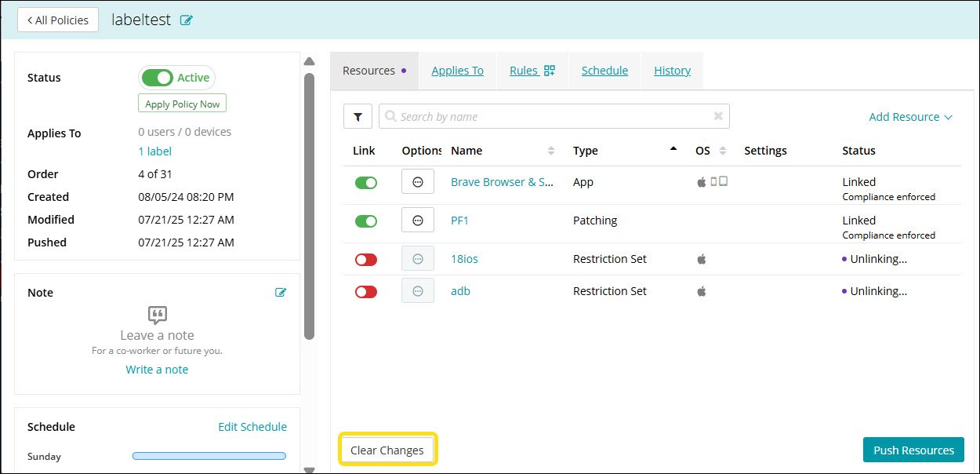The width and height of the screenshot is (980, 474).
Task: Expand the Add Resource dropdown
Action: (910, 117)
